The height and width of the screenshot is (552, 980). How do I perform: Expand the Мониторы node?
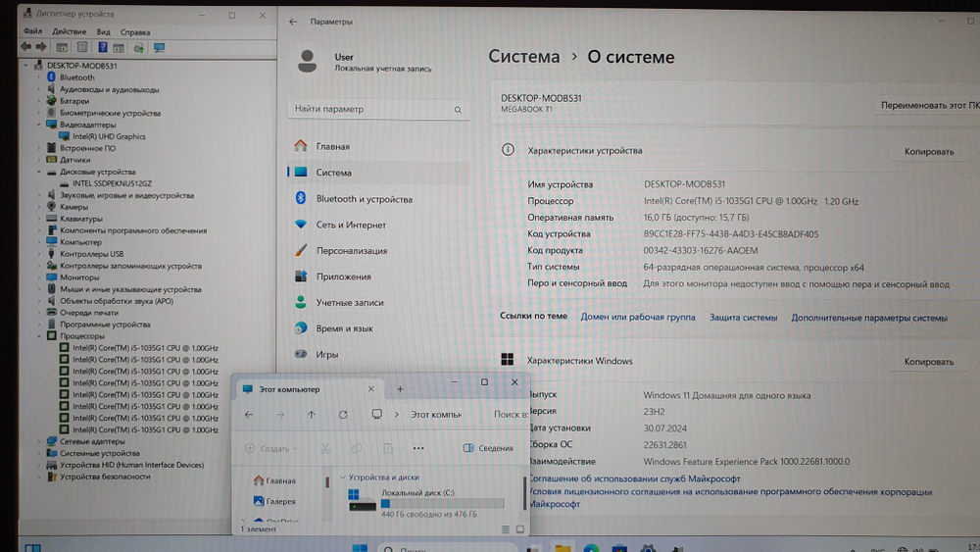(39, 276)
